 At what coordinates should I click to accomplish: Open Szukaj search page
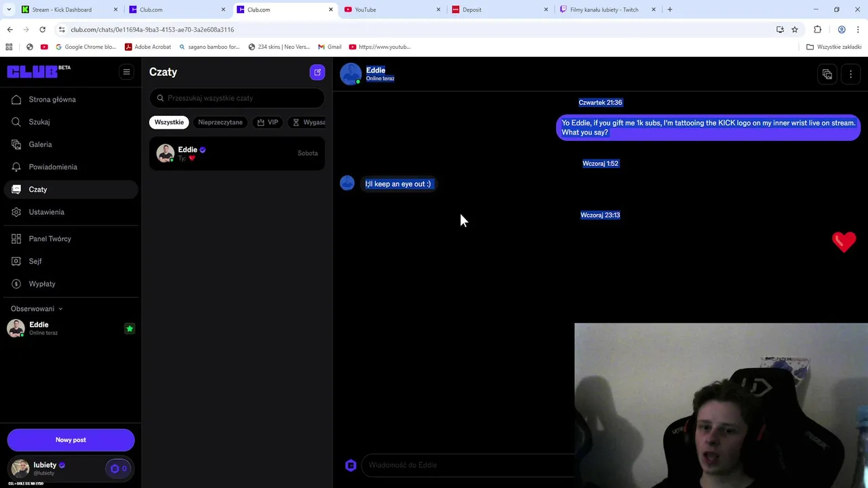pyautogui.click(x=71, y=122)
